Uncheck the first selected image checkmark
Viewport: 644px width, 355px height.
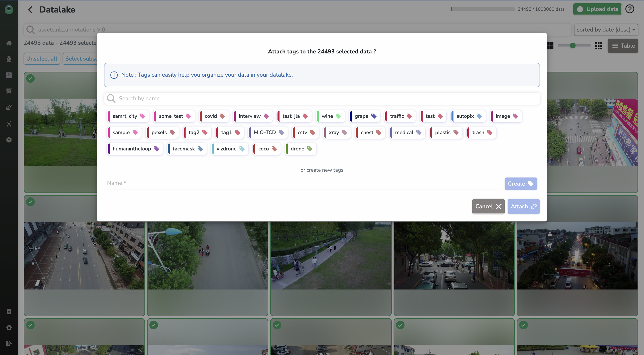(30, 78)
